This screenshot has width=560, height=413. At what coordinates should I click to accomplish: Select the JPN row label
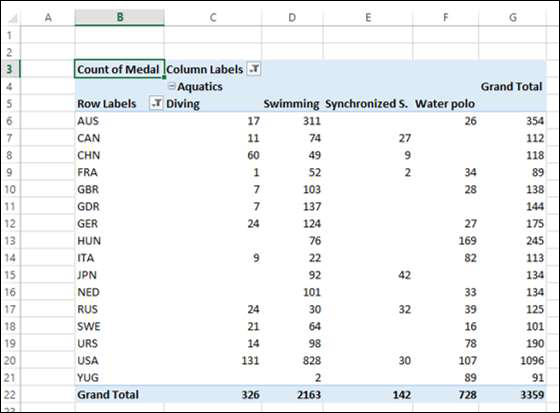click(x=87, y=275)
